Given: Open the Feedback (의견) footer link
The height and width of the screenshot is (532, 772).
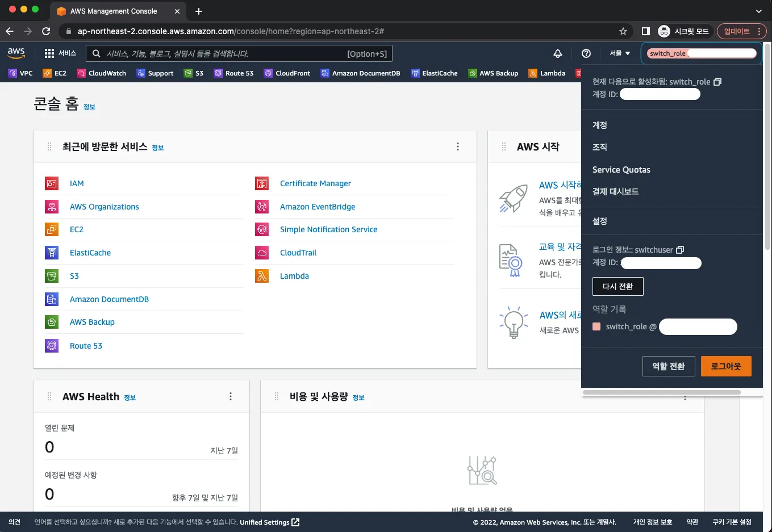Looking at the screenshot, I should (x=15, y=522).
